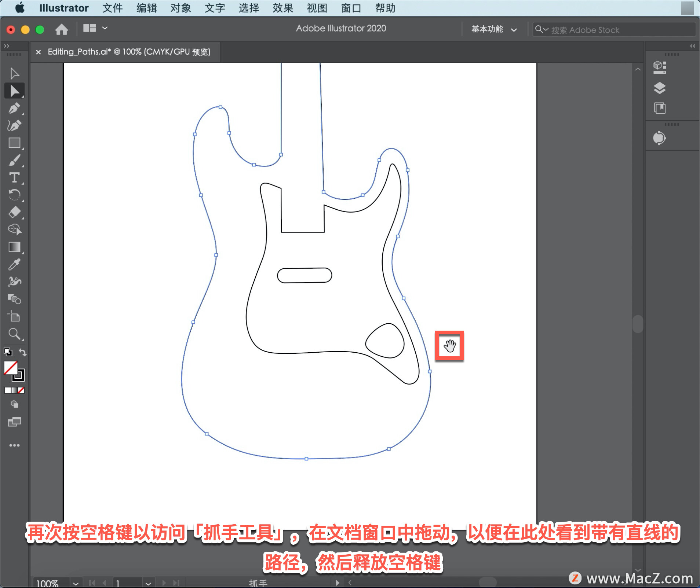The height and width of the screenshot is (588, 700).
Task: Open the Libraries panel icon
Action: coord(659,108)
